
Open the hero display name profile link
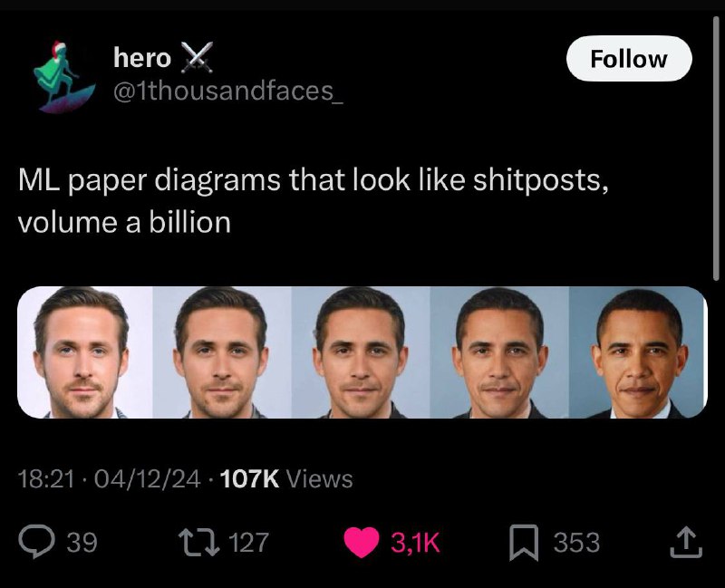[x=141, y=59]
